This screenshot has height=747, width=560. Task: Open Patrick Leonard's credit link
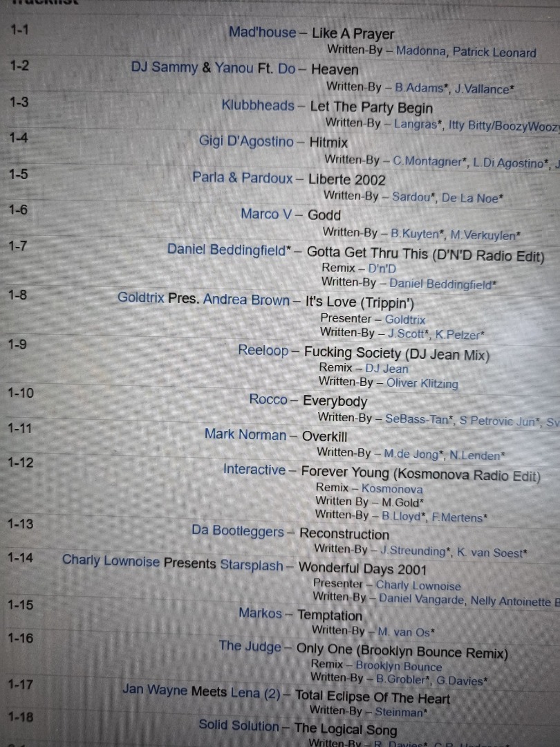tap(494, 52)
